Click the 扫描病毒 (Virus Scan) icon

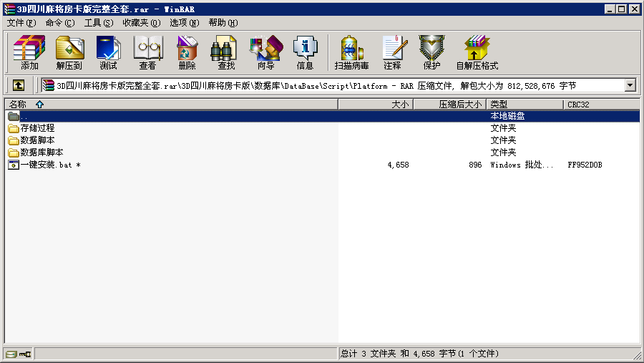tap(351, 52)
